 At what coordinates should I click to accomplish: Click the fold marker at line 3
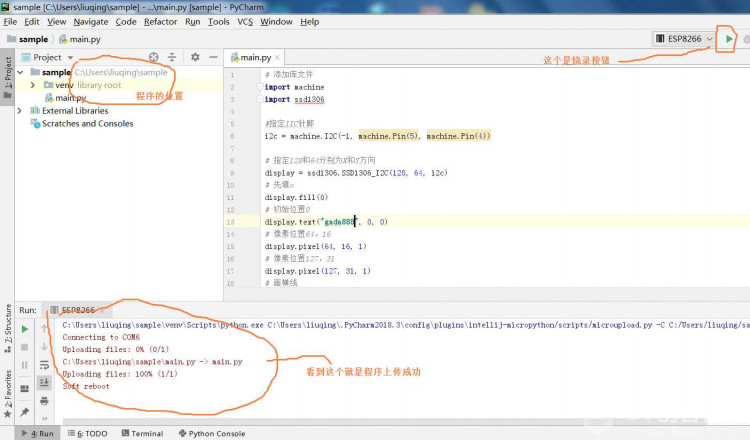click(x=260, y=99)
